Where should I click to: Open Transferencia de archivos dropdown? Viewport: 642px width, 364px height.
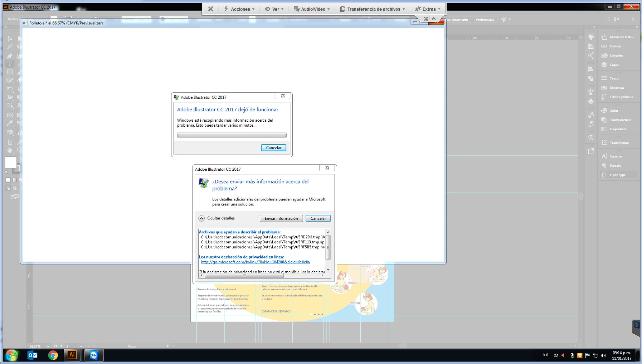373,9
